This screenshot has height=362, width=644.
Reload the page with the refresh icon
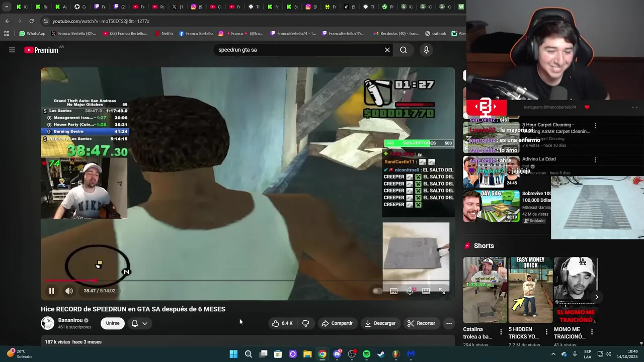(31, 21)
